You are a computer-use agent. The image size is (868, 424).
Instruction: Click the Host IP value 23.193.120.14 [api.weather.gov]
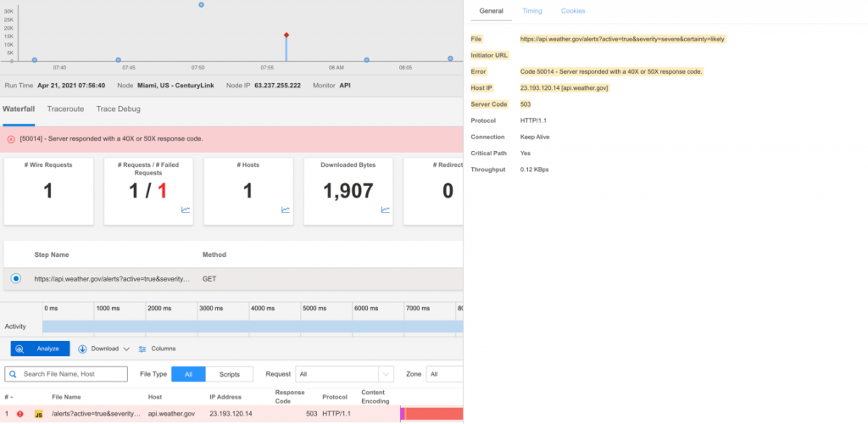pos(565,88)
